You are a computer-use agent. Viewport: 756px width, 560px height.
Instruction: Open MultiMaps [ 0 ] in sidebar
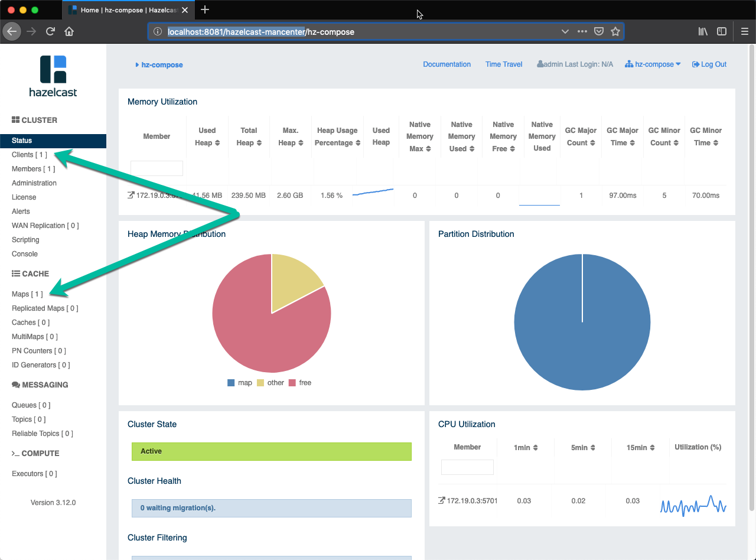35,337
